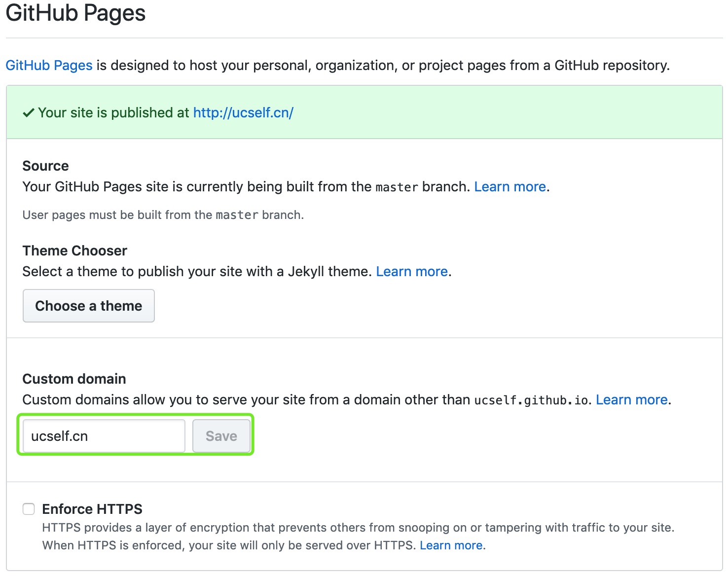This screenshot has height=576, width=728.
Task: Click master in the 'currently being built from' sentence
Action: [397, 187]
